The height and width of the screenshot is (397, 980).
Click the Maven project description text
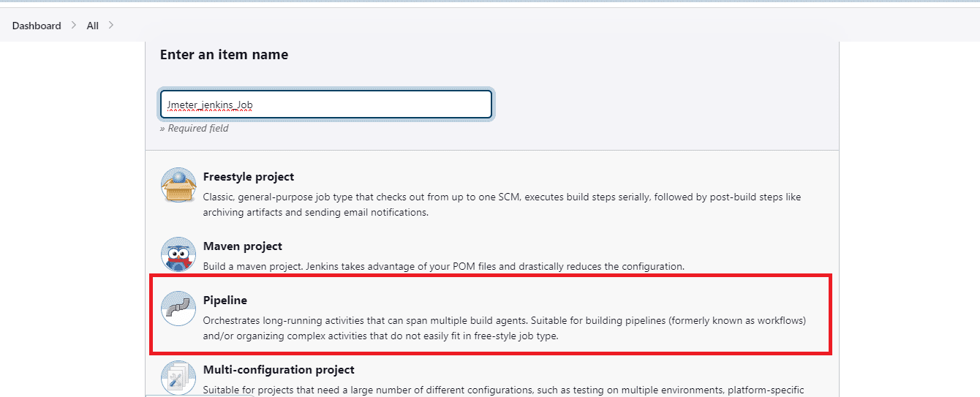tap(443, 267)
